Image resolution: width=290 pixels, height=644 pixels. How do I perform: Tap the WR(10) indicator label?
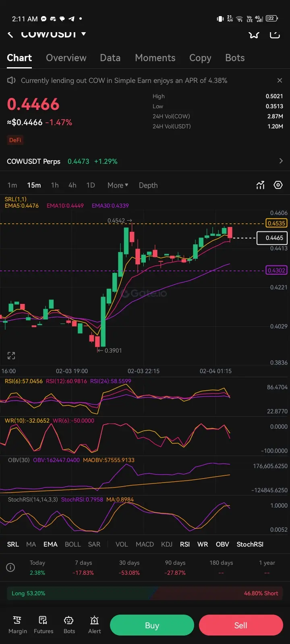tap(27, 421)
